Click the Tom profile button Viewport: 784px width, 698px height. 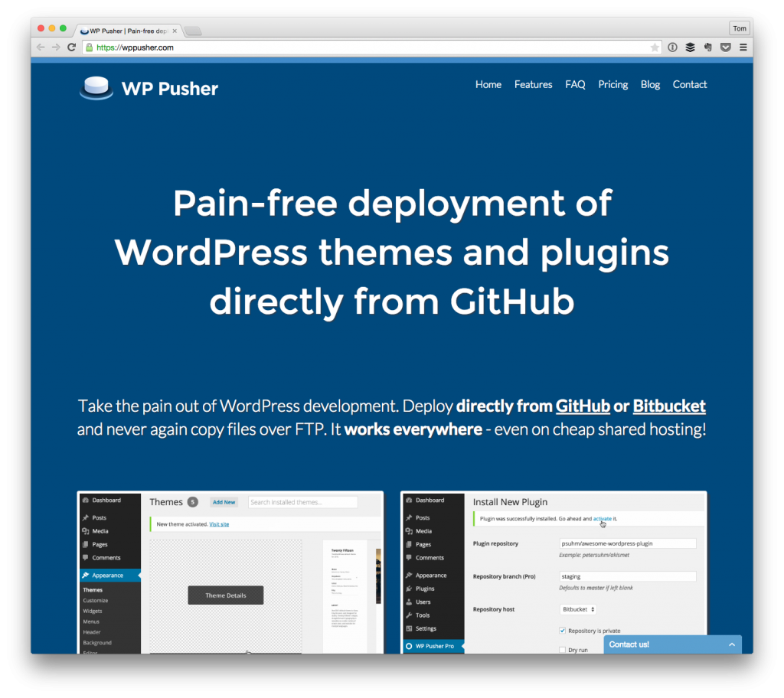(740, 28)
